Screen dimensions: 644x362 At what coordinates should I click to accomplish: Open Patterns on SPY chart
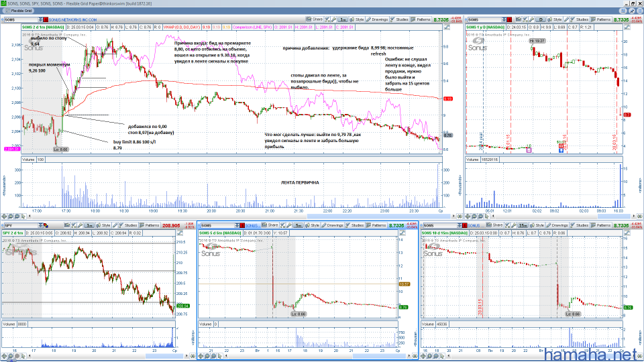(150, 225)
